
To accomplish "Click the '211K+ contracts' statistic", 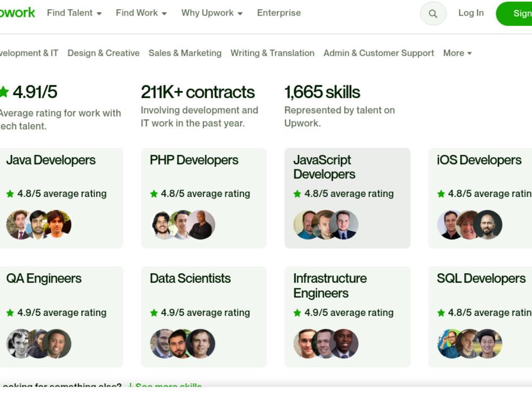I will (197, 92).
